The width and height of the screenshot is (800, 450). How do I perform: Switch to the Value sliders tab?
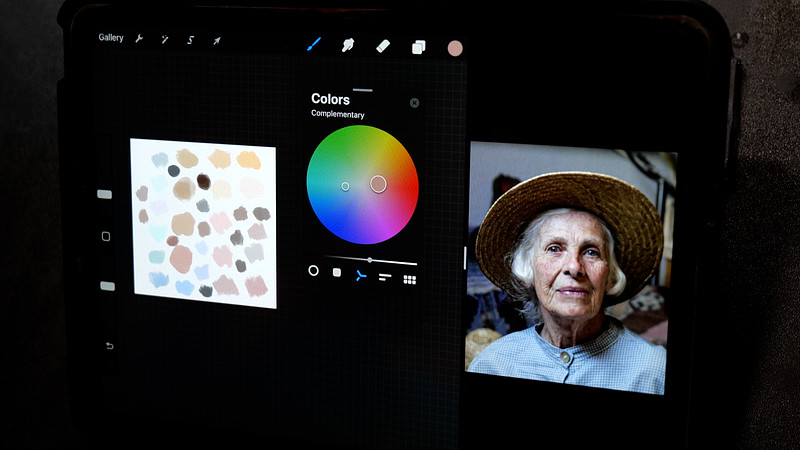coord(385,277)
